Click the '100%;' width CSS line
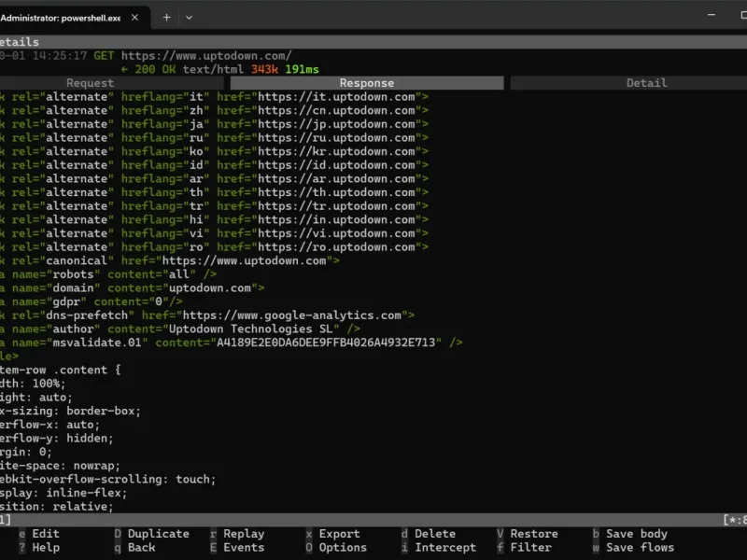 click(33, 384)
